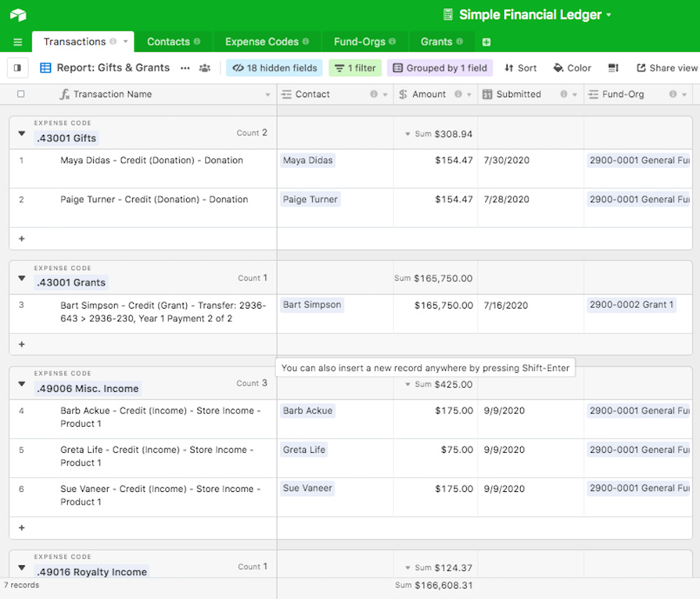Screen dimensions: 700x599
Task: Click Fund-Org column info icon
Action: click(x=673, y=94)
